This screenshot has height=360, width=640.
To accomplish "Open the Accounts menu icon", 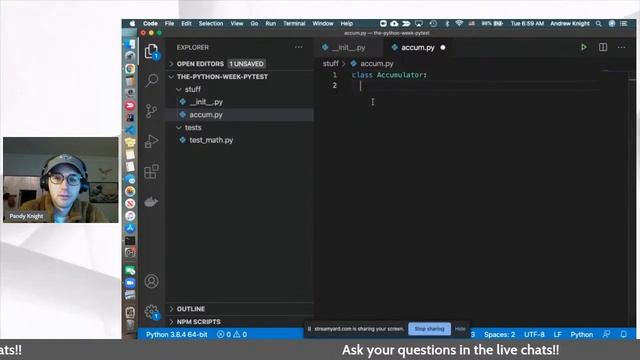I will (x=151, y=281).
